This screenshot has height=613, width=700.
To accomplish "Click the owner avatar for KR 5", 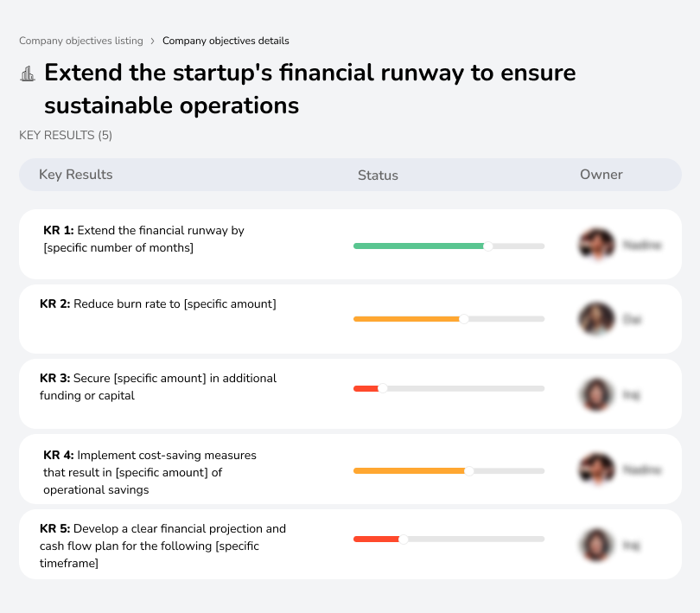I will (x=596, y=544).
